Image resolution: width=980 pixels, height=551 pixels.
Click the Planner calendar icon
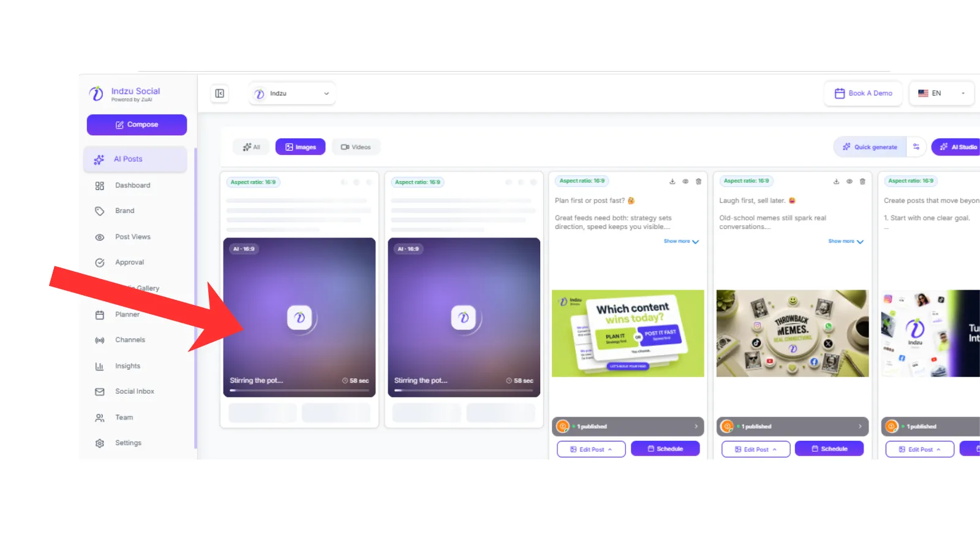coord(100,315)
